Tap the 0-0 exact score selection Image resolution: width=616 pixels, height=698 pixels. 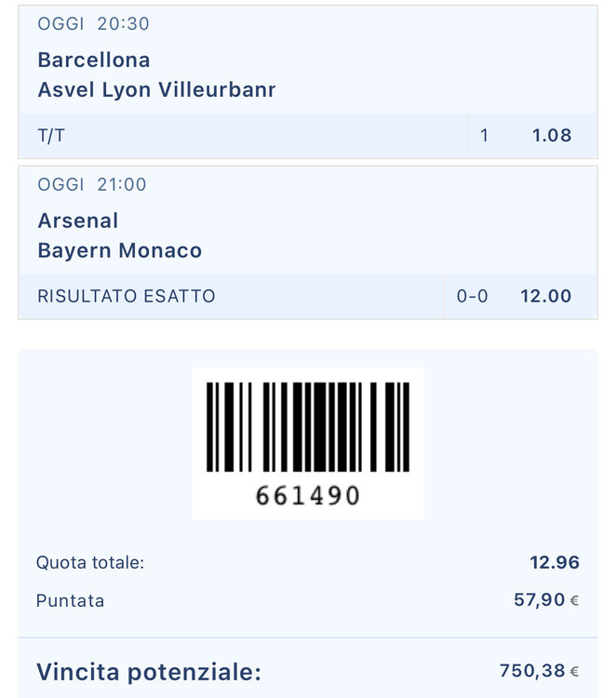472,297
